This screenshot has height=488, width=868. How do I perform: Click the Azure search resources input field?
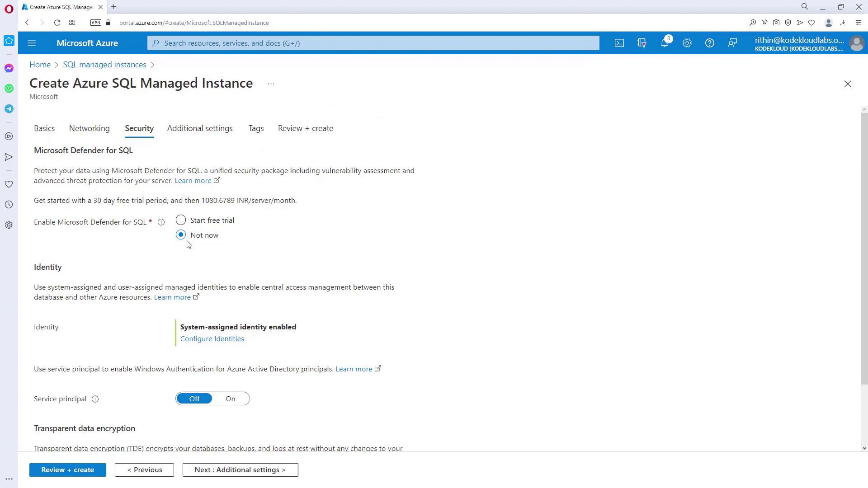pyautogui.click(x=373, y=43)
